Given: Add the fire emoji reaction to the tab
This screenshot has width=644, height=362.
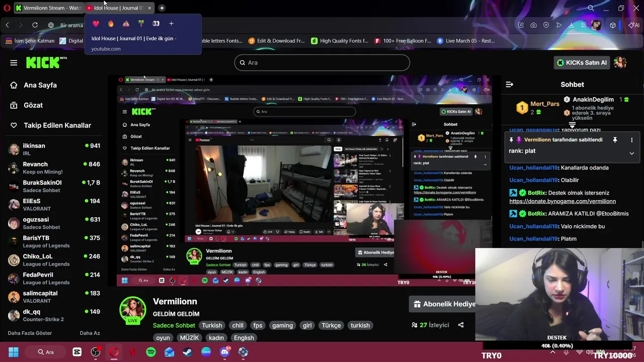Looking at the screenshot, I should coord(111,24).
